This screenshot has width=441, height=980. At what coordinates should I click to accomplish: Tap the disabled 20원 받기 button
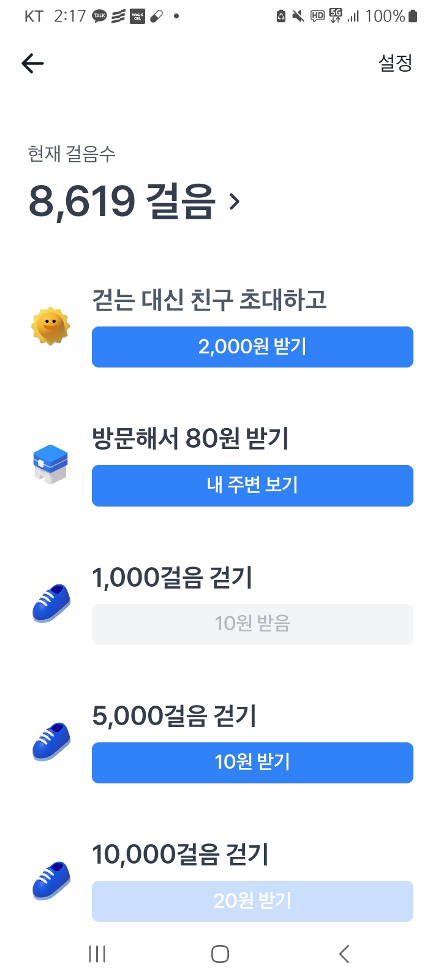point(252,901)
